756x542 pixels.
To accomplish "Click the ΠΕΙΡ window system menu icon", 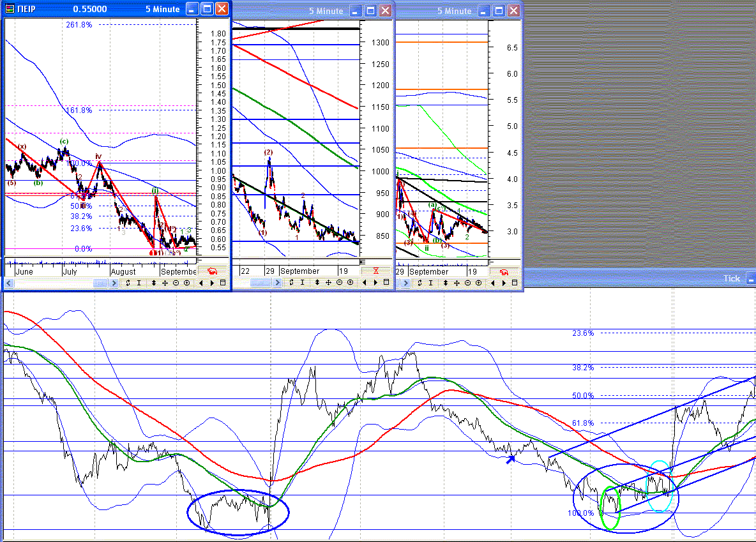I will (x=10, y=9).
